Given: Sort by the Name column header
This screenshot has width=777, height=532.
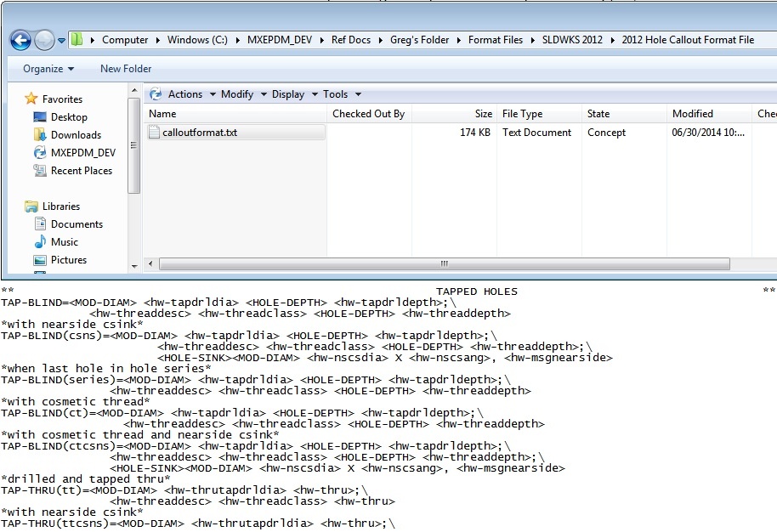Looking at the screenshot, I should pyautogui.click(x=235, y=113).
